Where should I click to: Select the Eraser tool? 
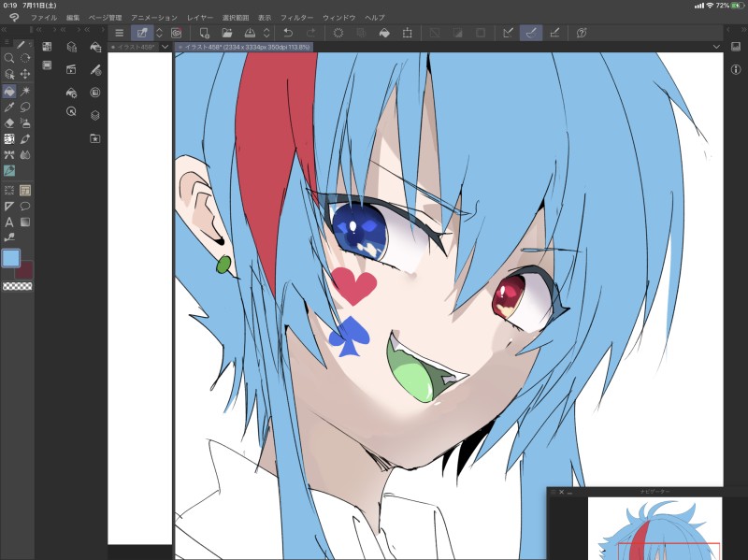(x=8, y=123)
